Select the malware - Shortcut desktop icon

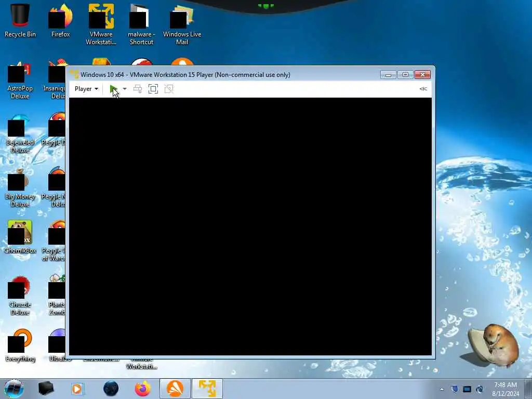(141, 24)
